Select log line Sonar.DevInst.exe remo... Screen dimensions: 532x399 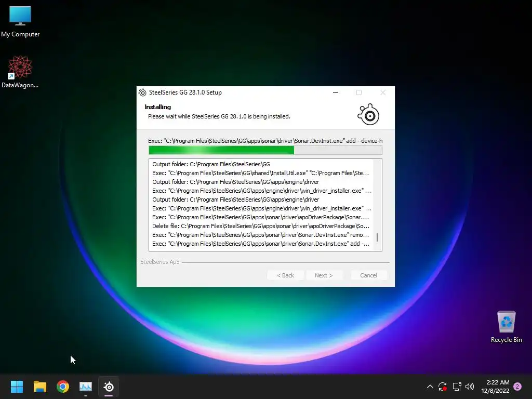261,235
